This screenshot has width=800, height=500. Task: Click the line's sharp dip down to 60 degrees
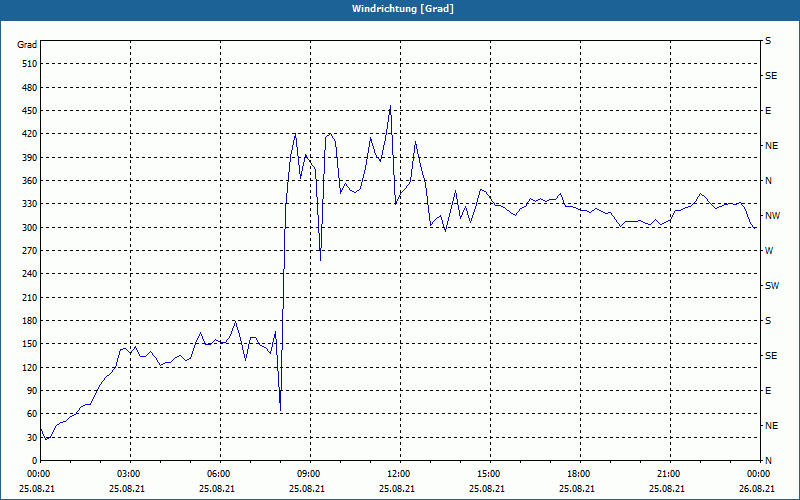pos(281,409)
